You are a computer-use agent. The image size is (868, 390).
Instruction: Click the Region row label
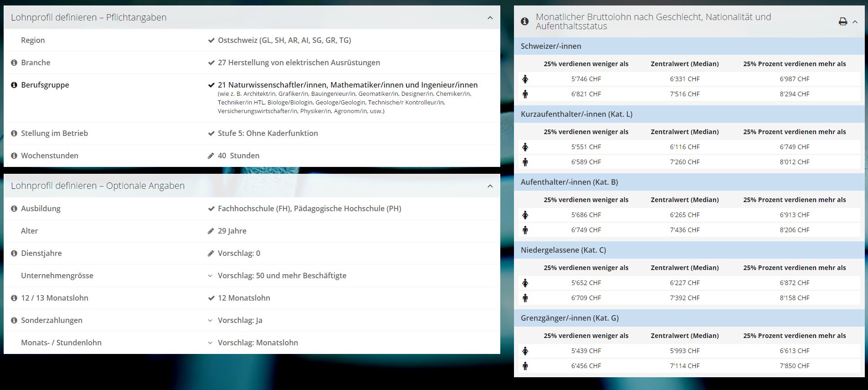tap(33, 40)
